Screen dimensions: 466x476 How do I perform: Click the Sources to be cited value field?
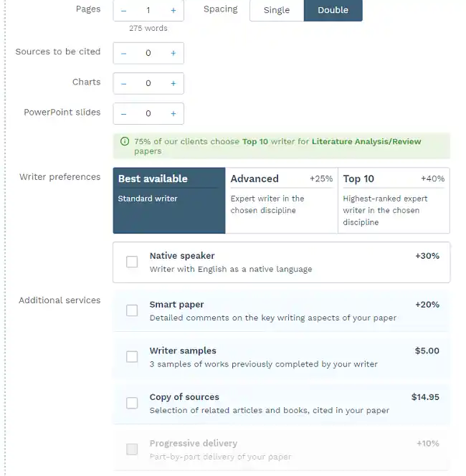click(x=148, y=53)
